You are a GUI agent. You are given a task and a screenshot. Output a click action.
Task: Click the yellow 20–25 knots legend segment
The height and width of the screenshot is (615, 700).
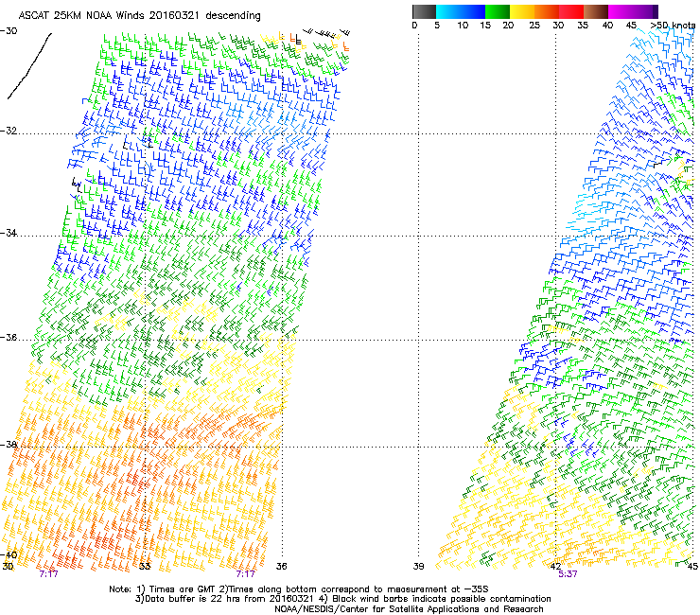coord(522,11)
